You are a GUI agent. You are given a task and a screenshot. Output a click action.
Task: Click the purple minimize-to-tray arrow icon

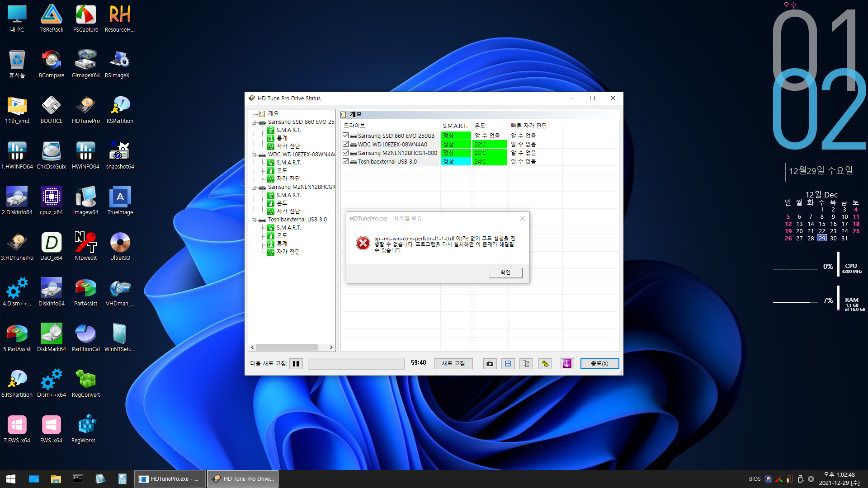coord(567,364)
